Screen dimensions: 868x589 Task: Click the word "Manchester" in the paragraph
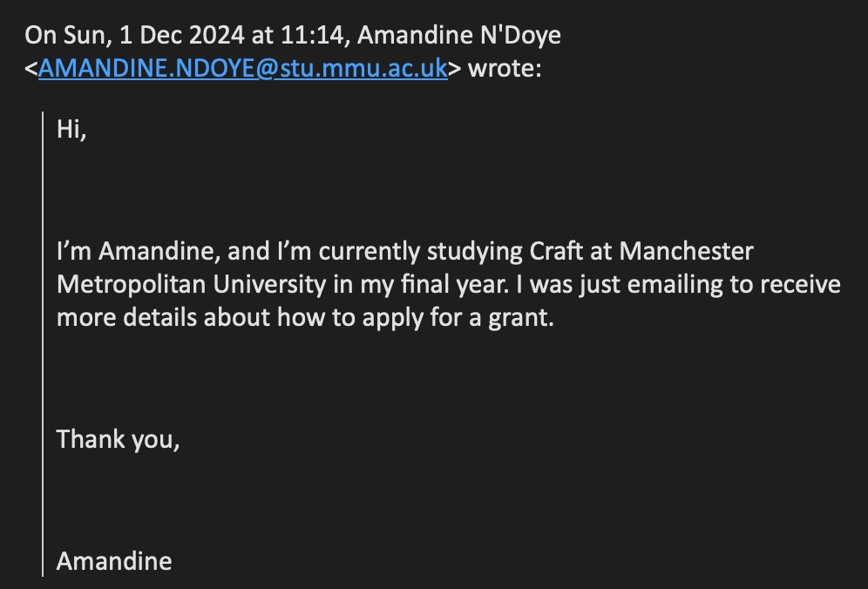686,252
